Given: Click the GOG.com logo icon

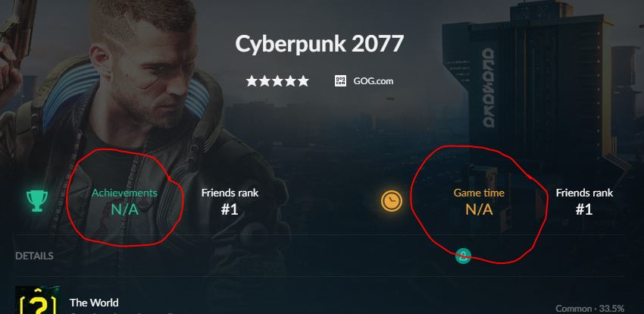Looking at the screenshot, I should [x=340, y=81].
